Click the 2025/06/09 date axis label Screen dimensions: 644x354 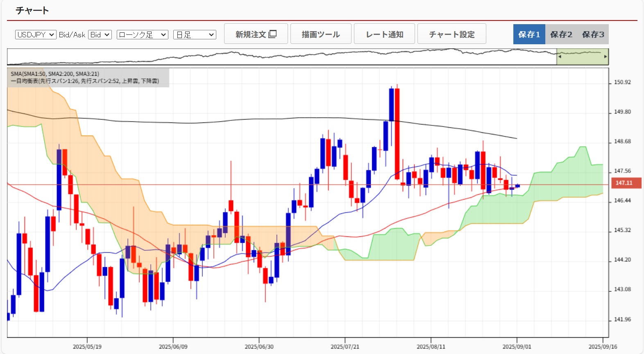click(x=173, y=347)
